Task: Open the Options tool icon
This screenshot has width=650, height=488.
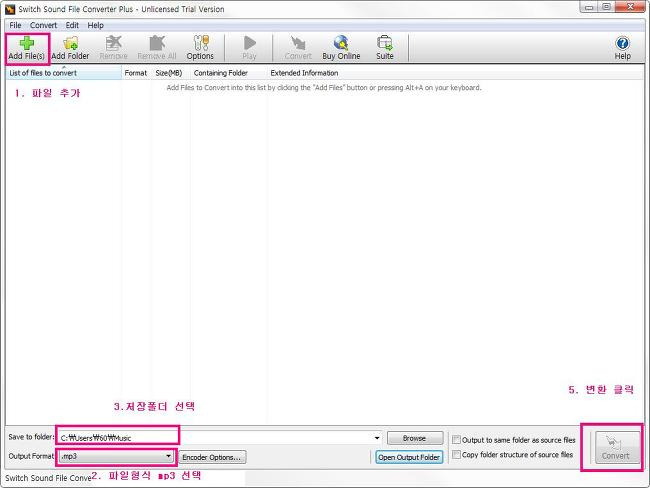Action: (x=200, y=48)
